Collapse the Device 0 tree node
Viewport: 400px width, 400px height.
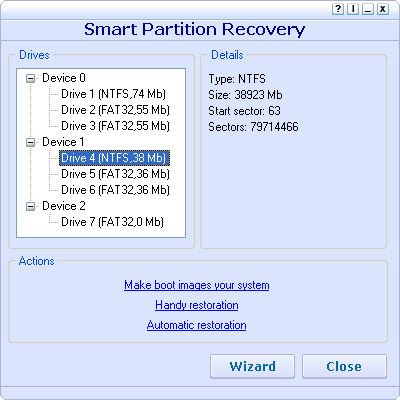coord(31,79)
